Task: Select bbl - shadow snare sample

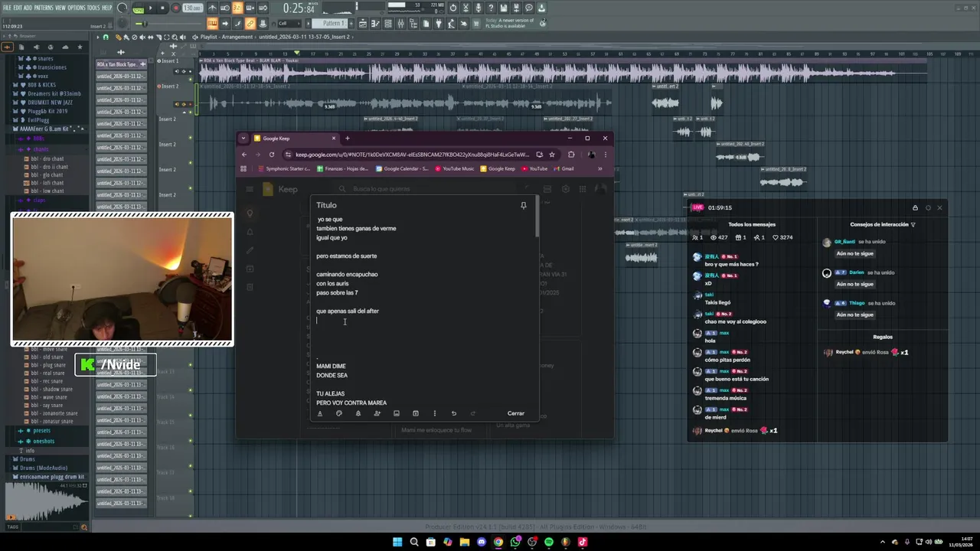Action: pos(52,390)
